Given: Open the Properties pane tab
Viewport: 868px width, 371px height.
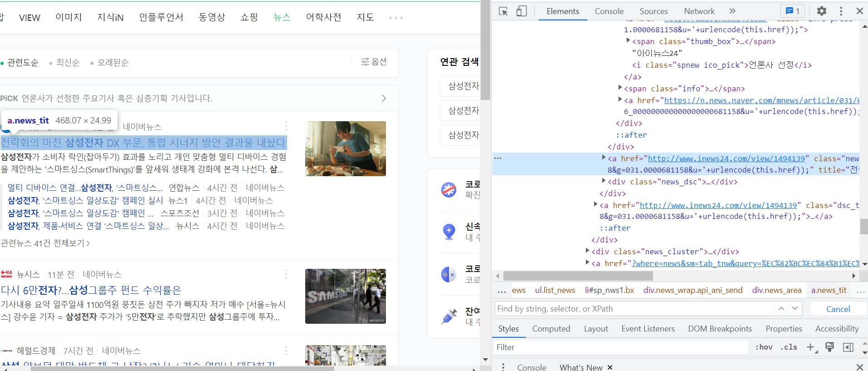Looking at the screenshot, I should pos(784,329).
